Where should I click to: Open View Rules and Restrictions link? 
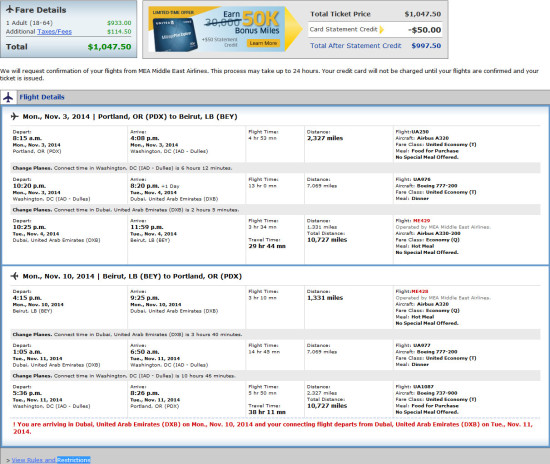(x=51, y=460)
